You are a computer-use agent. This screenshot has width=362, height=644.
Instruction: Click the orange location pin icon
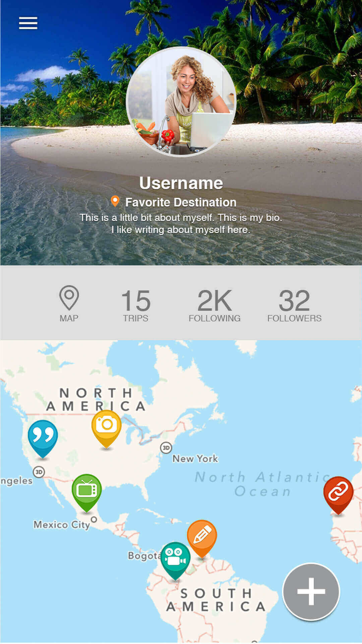click(115, 201)
